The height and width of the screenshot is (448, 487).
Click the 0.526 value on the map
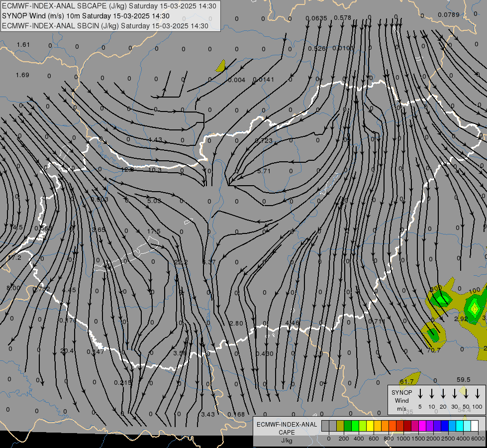click(317, 48)
